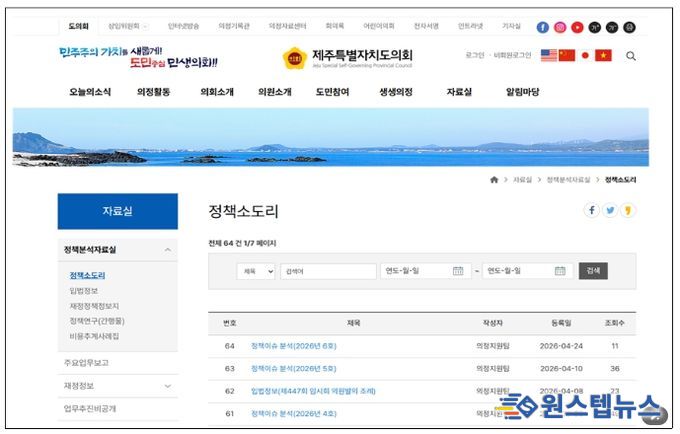Open start date calendar picker icon

click(457, 271)
